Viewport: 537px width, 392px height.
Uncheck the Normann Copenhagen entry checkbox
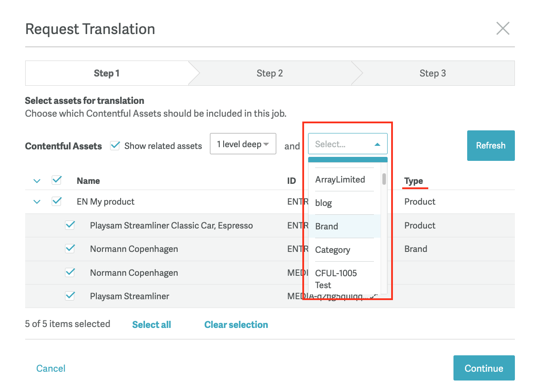pyautogui.click(x=70, y=248)
